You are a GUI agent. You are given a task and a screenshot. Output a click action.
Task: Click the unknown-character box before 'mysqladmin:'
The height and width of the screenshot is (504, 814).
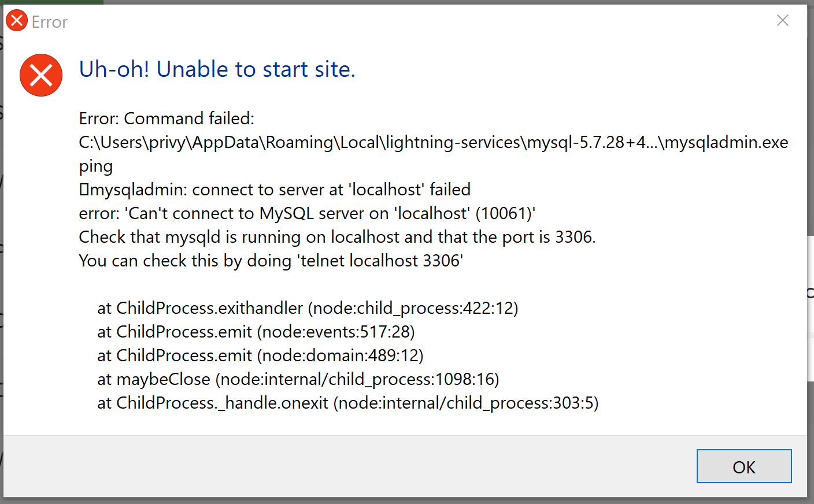click(x=84, y=190)
